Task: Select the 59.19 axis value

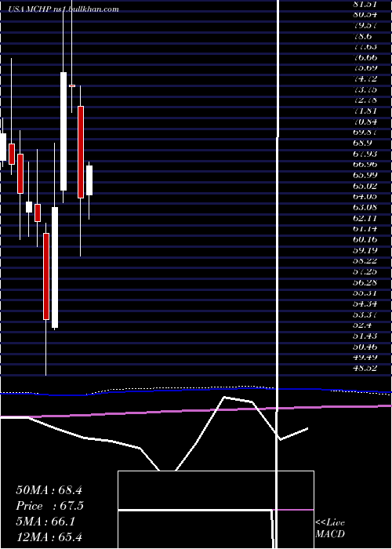Action: pos(365,250)
